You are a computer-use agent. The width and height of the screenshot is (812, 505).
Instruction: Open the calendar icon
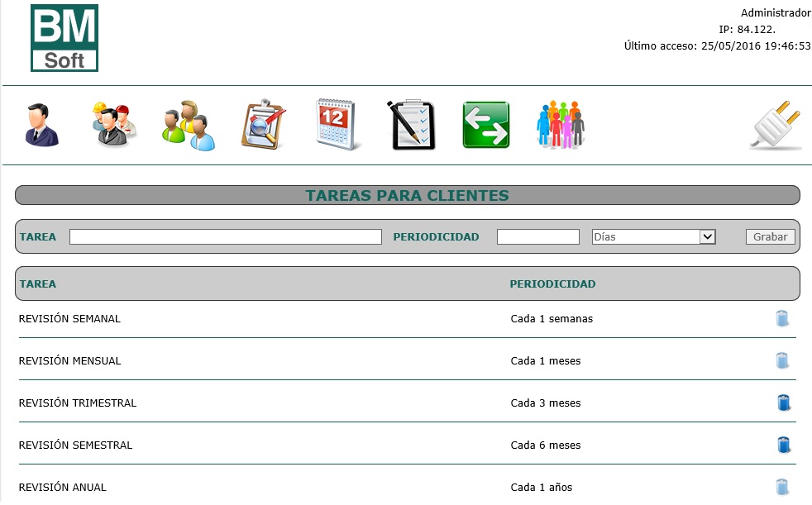337,125
